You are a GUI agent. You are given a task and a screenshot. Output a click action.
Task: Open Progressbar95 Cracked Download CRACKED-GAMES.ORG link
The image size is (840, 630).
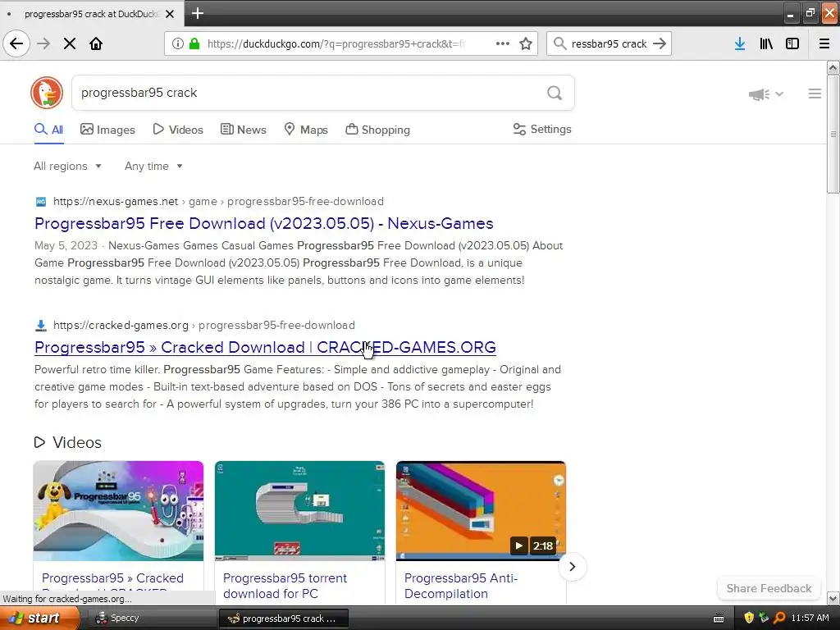point(265,347)
